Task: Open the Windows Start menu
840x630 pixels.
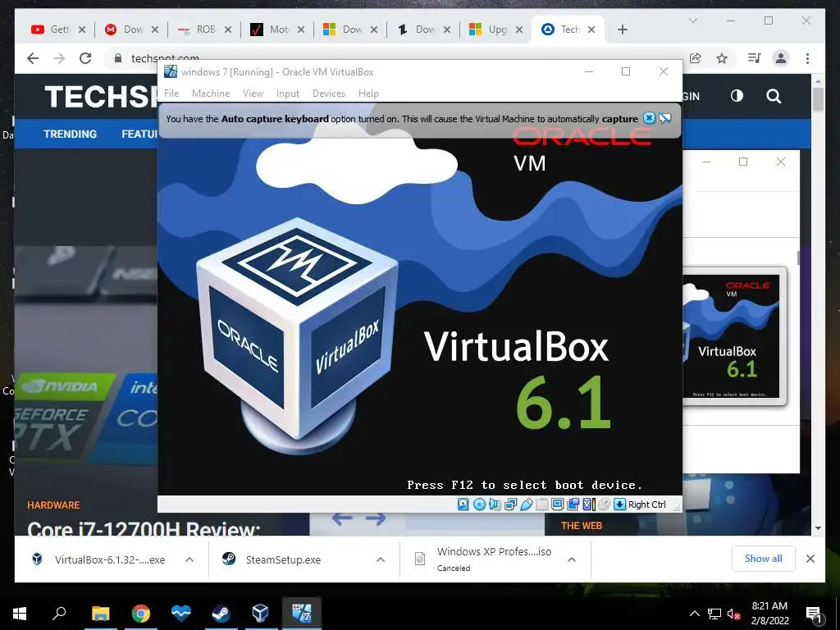Action: coord(20,614)
